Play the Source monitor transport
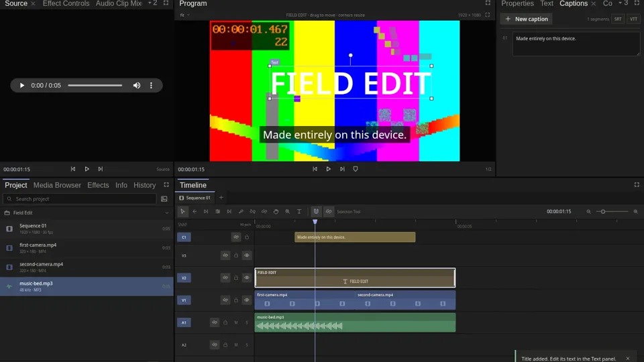Screen dimensions: 644x362 pyautogui.click(x=87, y=169)
